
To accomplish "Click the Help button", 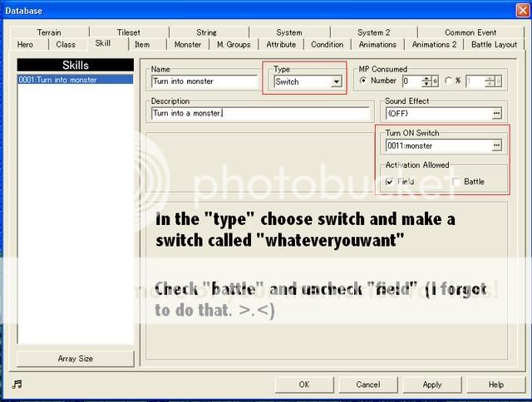I will [x=495, y=385].
